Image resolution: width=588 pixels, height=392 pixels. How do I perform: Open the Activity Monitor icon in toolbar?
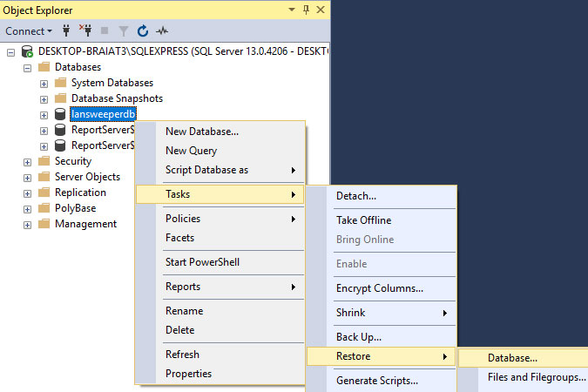tap(162, 31)
